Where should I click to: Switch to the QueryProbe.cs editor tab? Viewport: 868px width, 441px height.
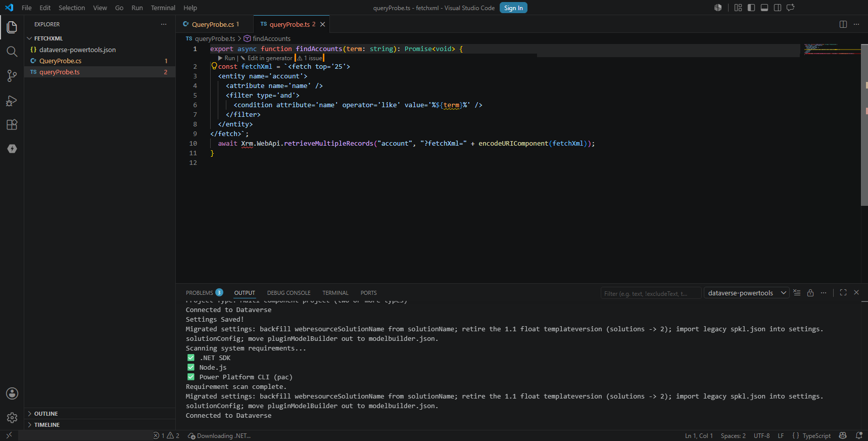215,24
